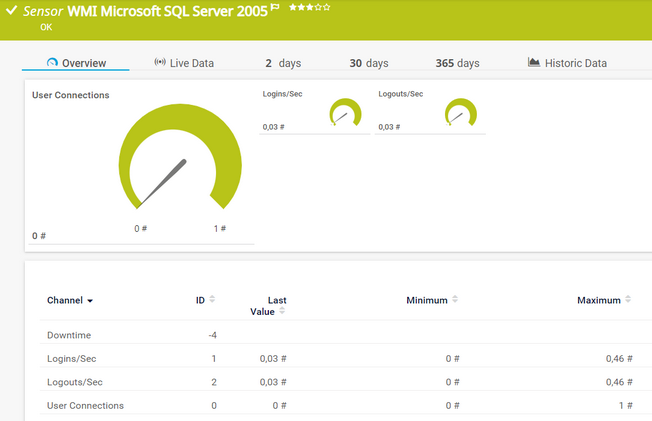Set priority using the star rating
652x421 pixels.
coord(309,8)
